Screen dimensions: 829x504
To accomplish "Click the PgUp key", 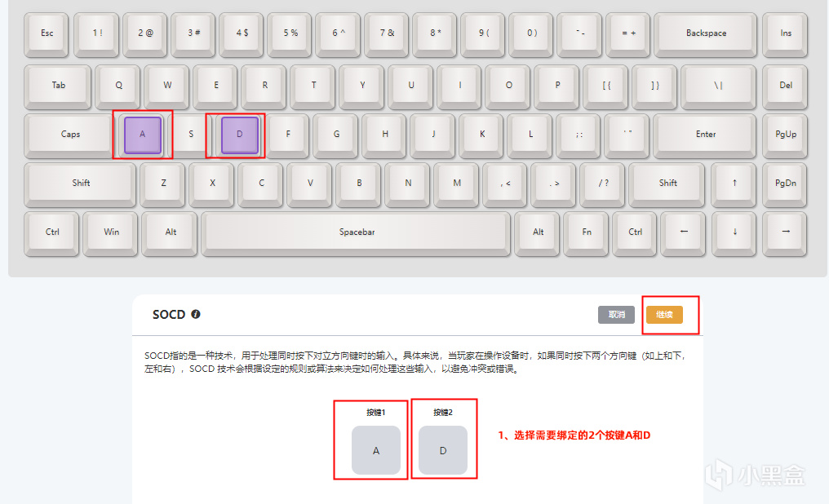I will (785, 135).
